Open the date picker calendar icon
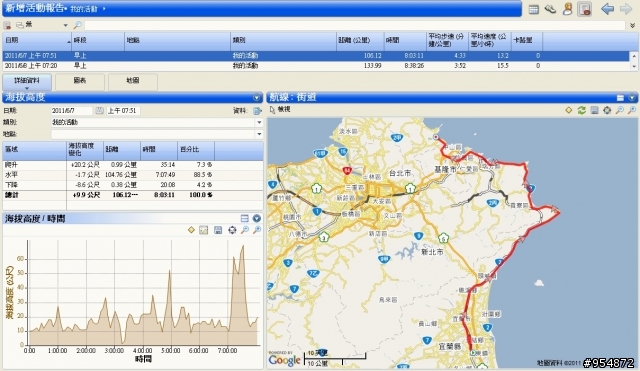 click(99, 111)
